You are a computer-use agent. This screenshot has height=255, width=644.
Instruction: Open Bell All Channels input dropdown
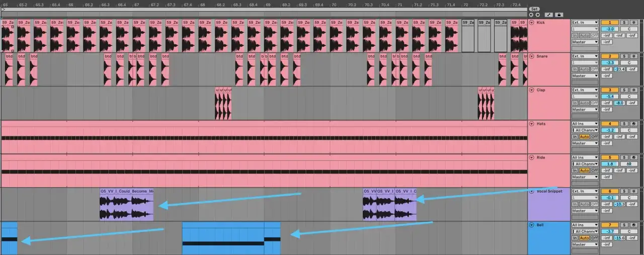pos(585,231)
